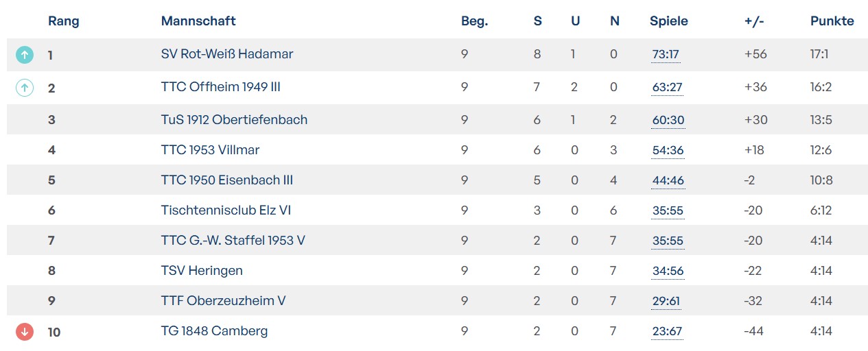The width and height of the screenshot is (868, 351).
Task: Open TTC G.-W. Staffel 1953 V link
Action: pyautogui.click(x=233, y=241)
